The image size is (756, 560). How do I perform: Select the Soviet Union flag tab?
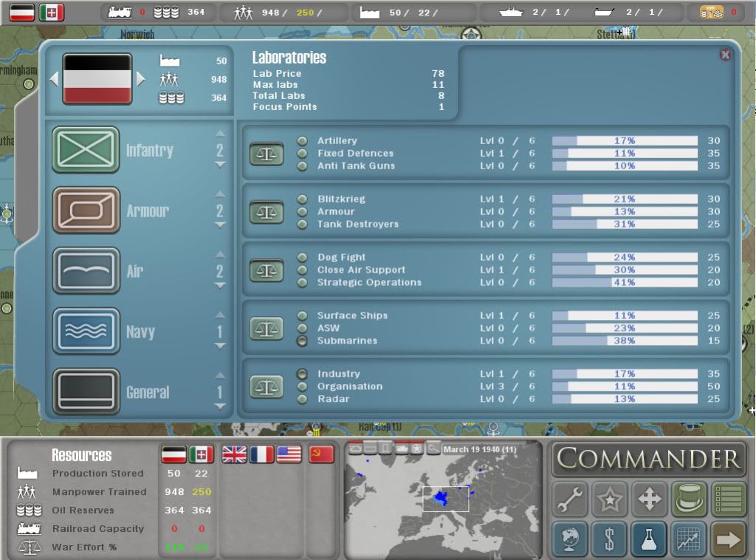321,454
